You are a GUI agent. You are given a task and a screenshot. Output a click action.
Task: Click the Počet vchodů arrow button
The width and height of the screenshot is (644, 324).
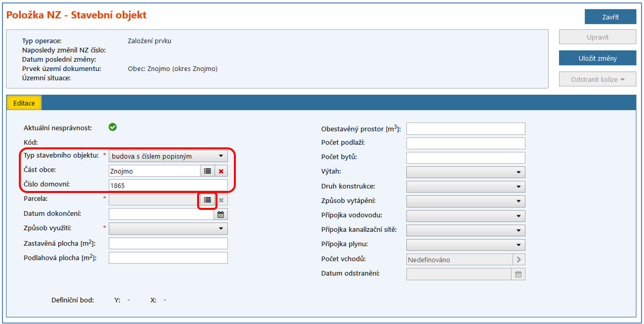coord(519,259)
